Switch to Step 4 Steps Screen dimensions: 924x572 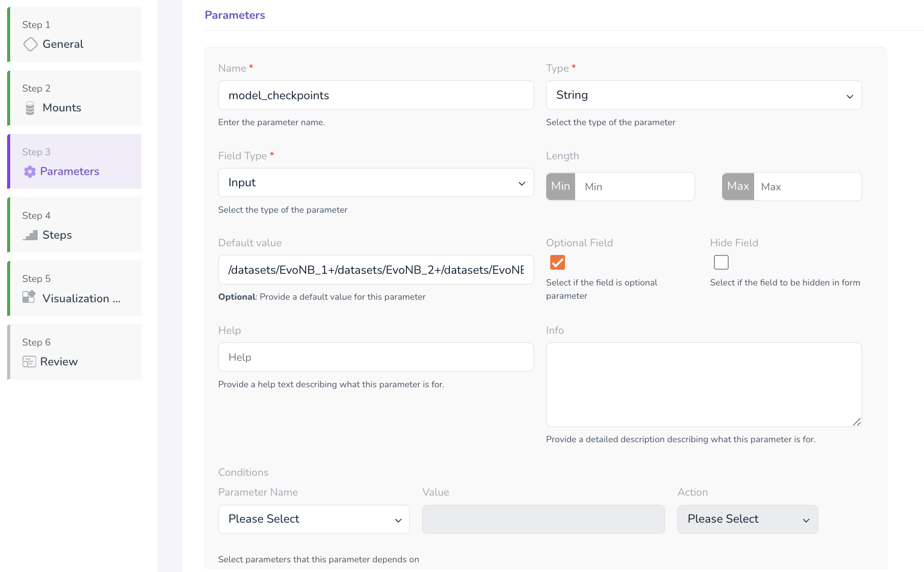pos(75,225)
